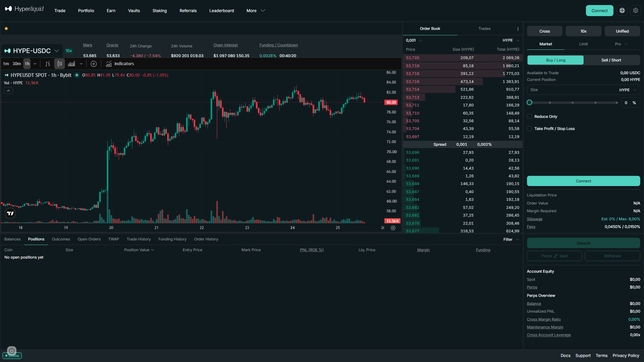Switch to the Open Orders tab
Screen dimensions: 644x362
pyautogui.click(x=89, y=239)
